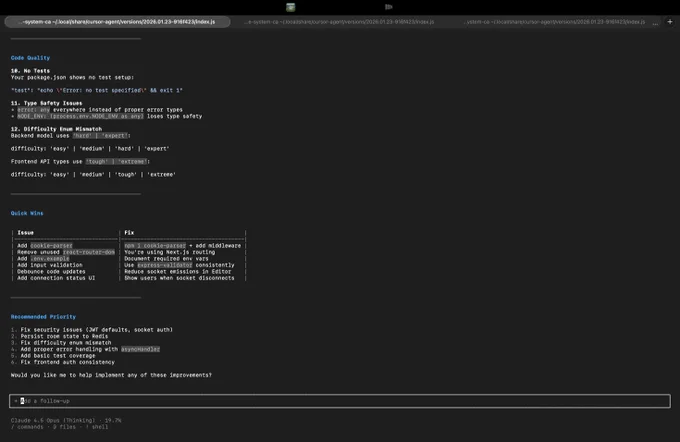680x442 pixels.
Task: Click 'Reduce socket emissions in Editor' cell
Action: click(178, 272)
